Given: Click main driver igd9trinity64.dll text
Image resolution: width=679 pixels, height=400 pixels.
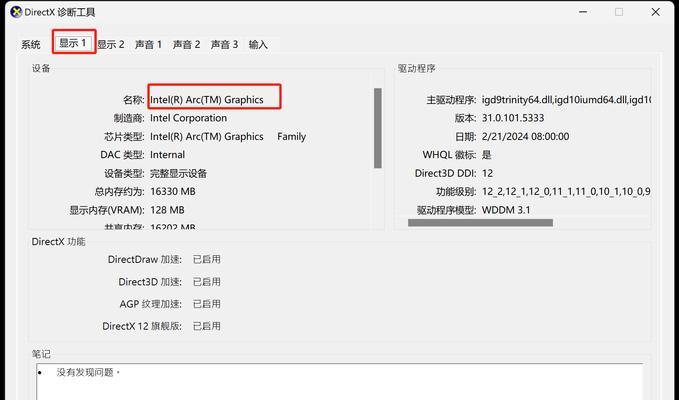Looking at the screenshot, I should [566, 100].
